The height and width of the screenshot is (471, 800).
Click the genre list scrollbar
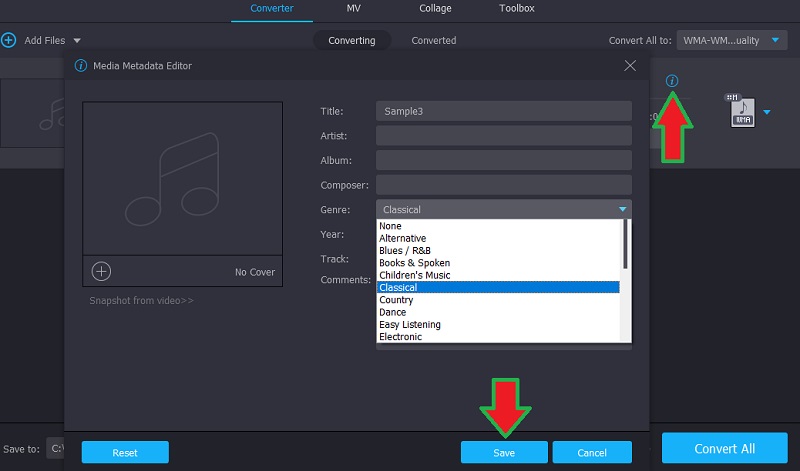pyautogui.click(x=626, y=245)
